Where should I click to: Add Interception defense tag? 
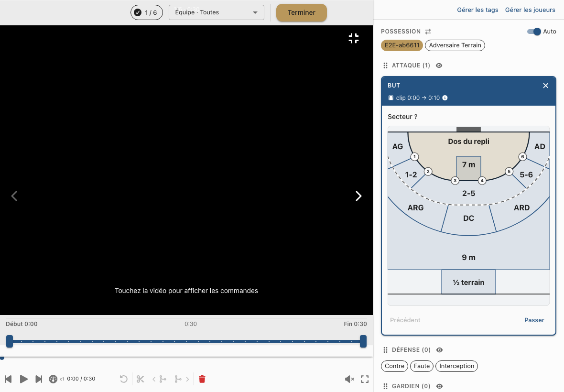[457, 366]
